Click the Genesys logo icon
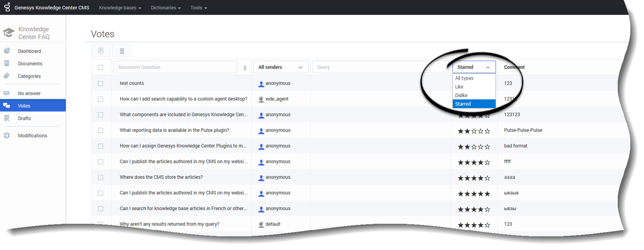 [x=7, y=6]
